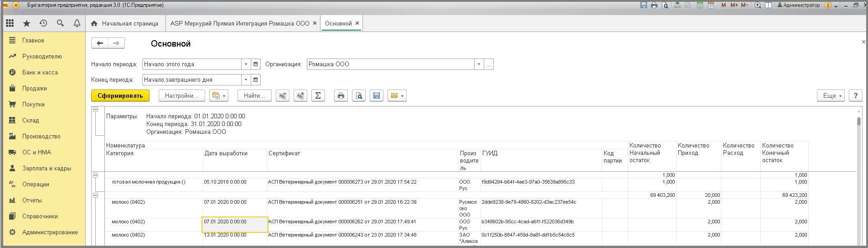Open report toolbar print preview icon

coord(359,95)
